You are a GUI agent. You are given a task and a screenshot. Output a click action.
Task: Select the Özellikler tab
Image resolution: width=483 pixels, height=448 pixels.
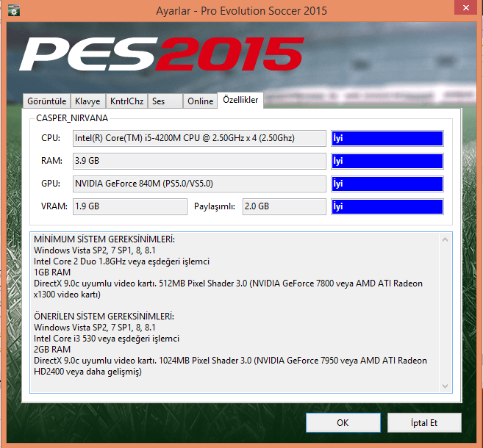point(240,100)
